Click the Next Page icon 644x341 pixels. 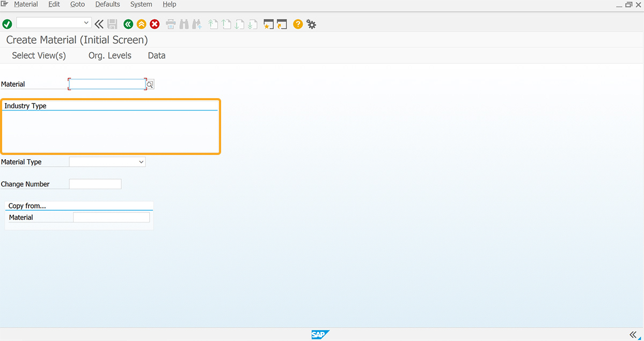pos(239,24)
